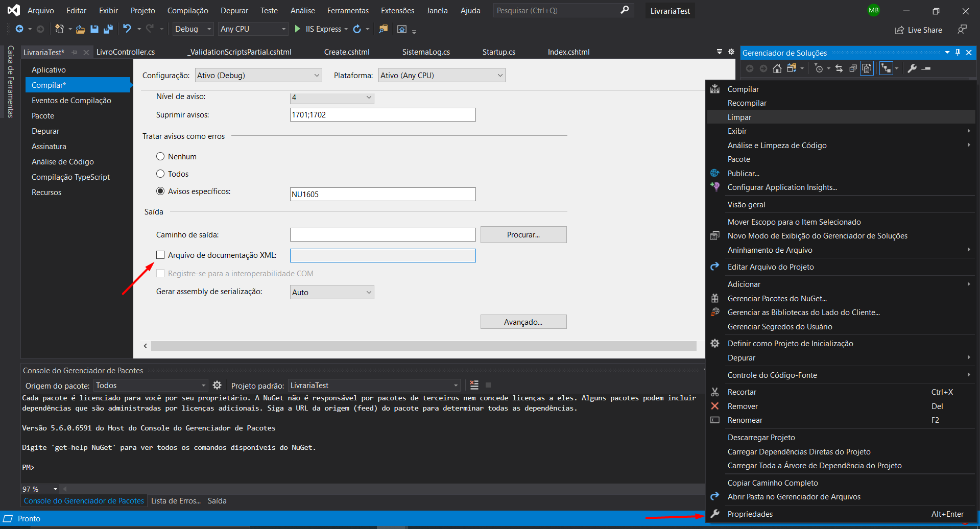Click the horizontal scrollbar under the Compilar properties page
This screenshot has height=529, width=980.
pyautogui.click(x=424, y=346)
